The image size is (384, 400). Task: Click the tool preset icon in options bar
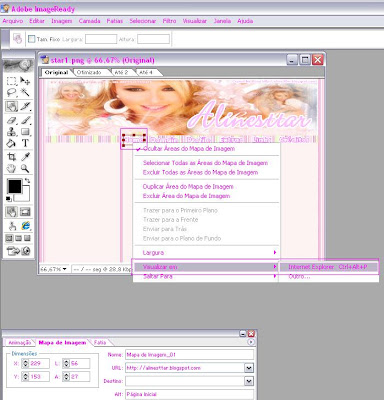click(17, 39)
